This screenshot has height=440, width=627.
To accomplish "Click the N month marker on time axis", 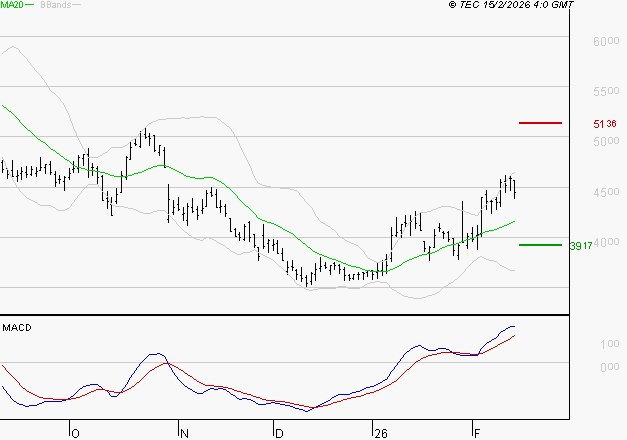I will pos(184,434).
